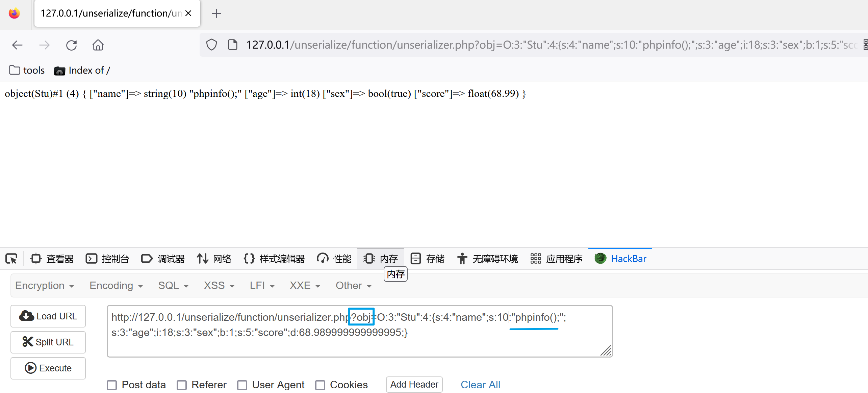The height and width of the screenshot is (393, 868).
Task: Click the Execute run button icon
Action: click(30, 367)
